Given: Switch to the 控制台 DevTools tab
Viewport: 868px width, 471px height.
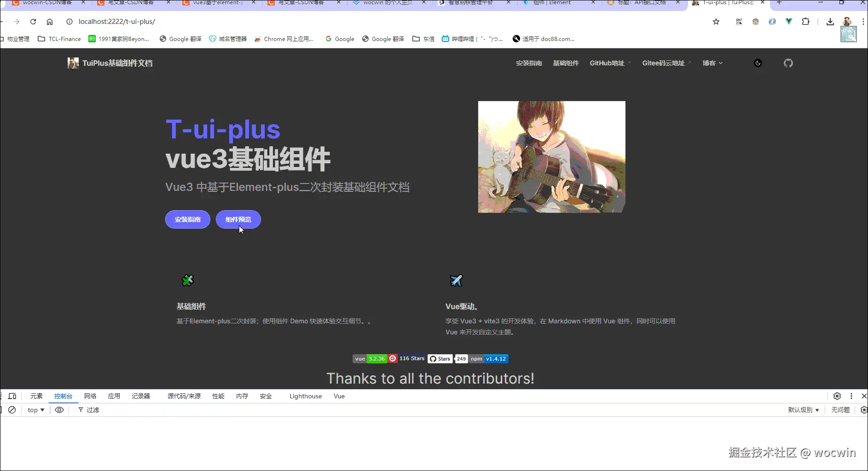Looking at the screenshot, I should point(63,396).
